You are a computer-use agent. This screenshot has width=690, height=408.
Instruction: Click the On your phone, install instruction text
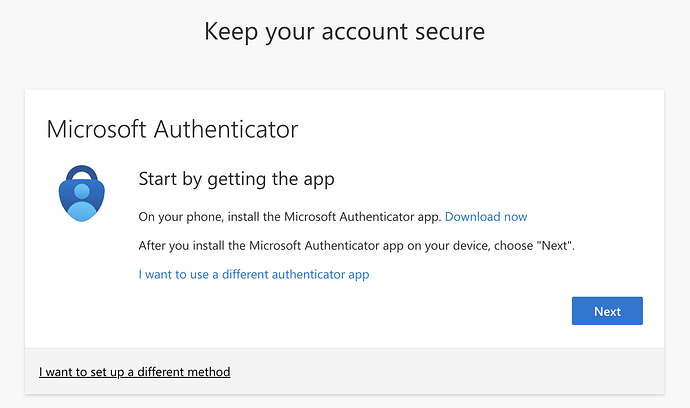pyautogui.click(x=290, y=217)
